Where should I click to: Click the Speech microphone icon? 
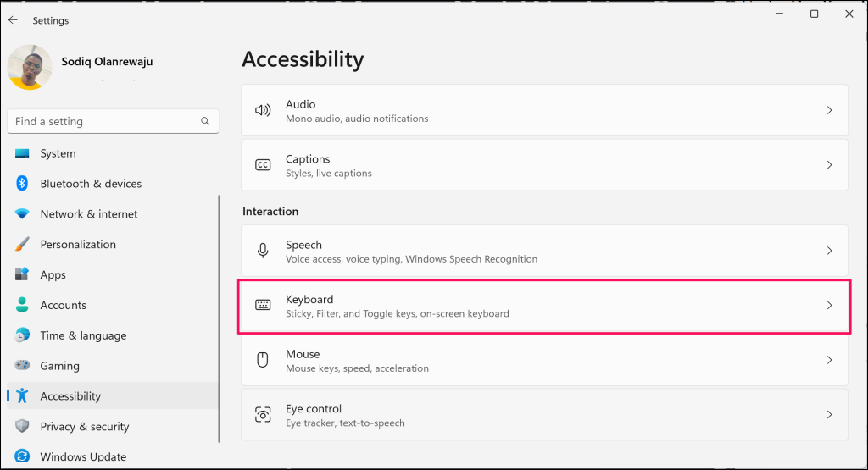(263, 251)
